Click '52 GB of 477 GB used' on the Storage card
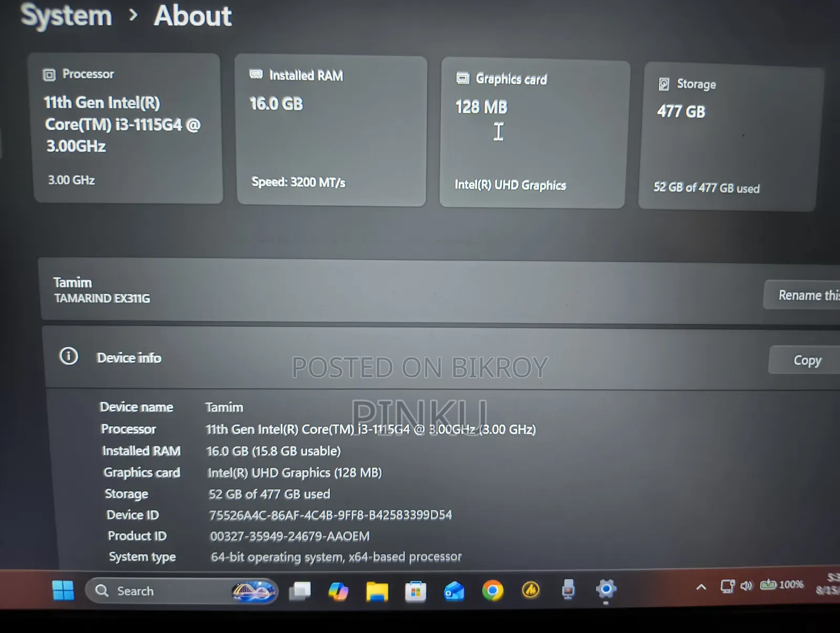The height and width of the screenshot is (633, 840). [x=706, y=188]
